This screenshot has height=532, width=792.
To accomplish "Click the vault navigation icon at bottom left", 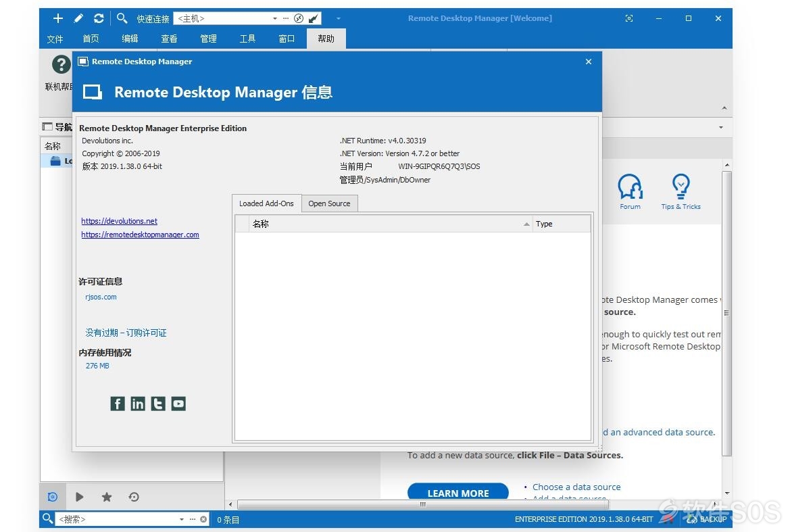I will tap(53, 497).
